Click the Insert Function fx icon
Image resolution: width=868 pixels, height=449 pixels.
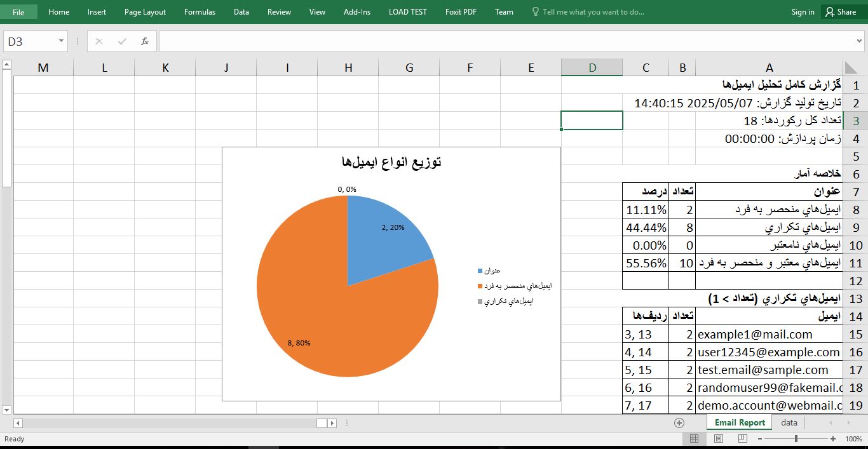coord(145,41)
